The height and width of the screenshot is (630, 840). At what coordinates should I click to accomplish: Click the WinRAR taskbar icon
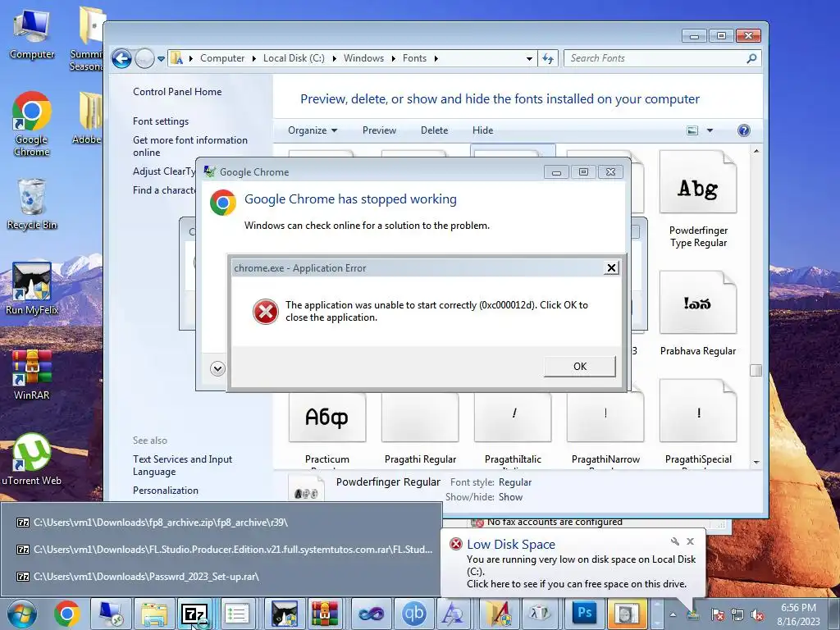325,614
